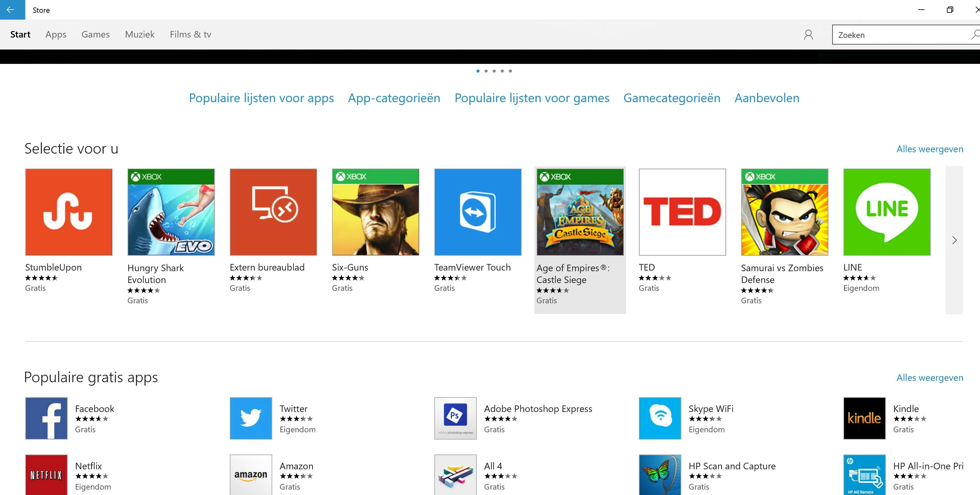Select the first carousel dot indicator
This screenshot has width=980, height=495.
pos(477,71)
